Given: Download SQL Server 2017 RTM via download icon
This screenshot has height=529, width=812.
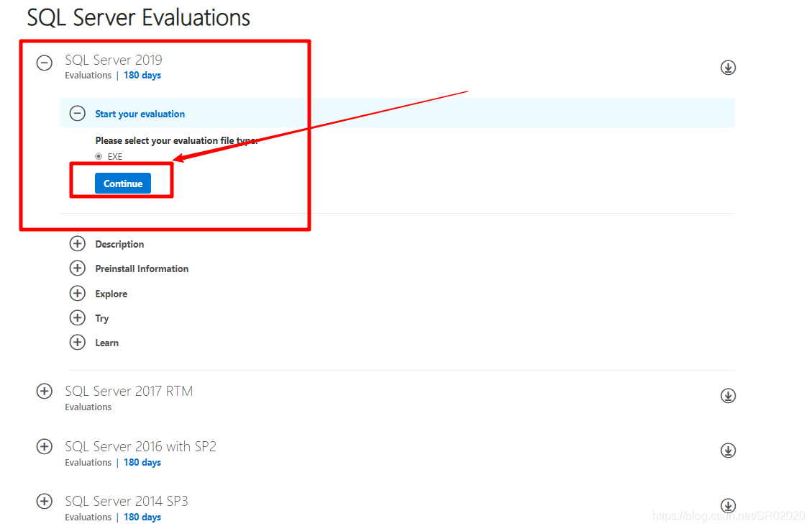Looking at the screenshot, I should coord(728,396).
